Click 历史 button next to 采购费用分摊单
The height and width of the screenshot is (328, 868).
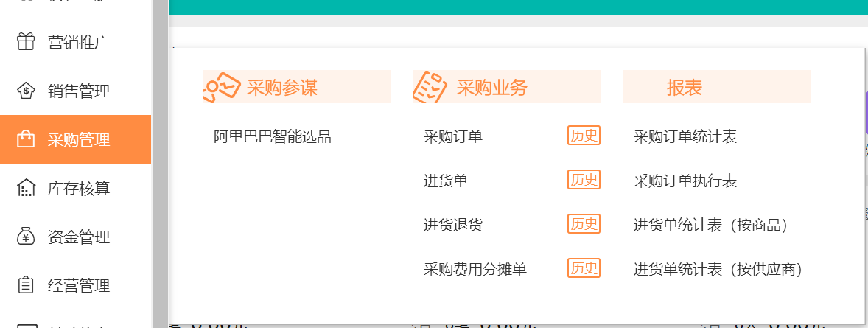pyautogui.click(x=584, y=268)
